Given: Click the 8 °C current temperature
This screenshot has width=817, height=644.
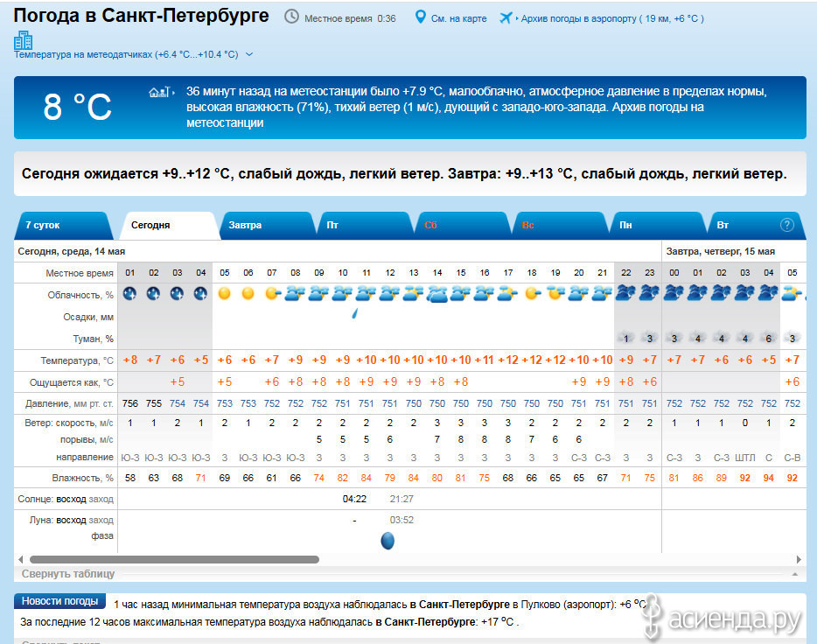Looking at the screenshot, I should (x=77, y=107).
